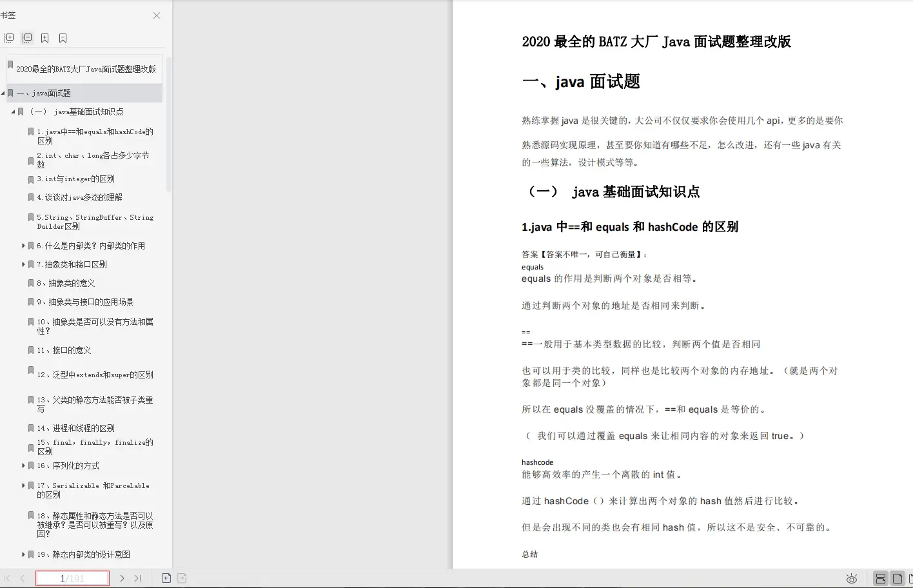This screenshot has height=588, width=913.
Task: Open bookmark 1.java中==和equals和hashCode的区别
Action: pyautogui.click(x=95, y=135)
